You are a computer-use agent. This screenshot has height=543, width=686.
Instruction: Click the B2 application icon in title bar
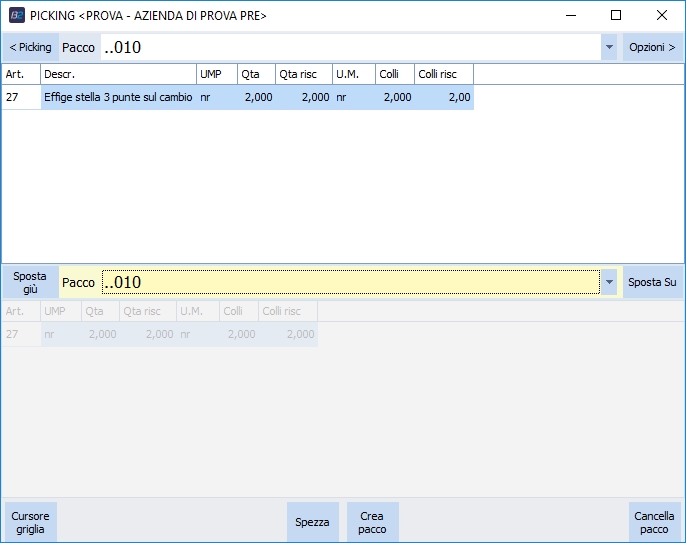coord(17,15)
